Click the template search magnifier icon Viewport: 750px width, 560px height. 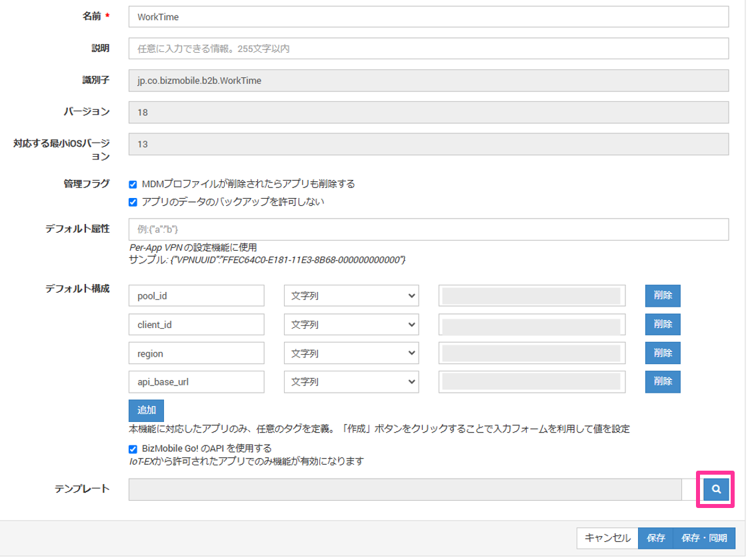pos(716,489)
